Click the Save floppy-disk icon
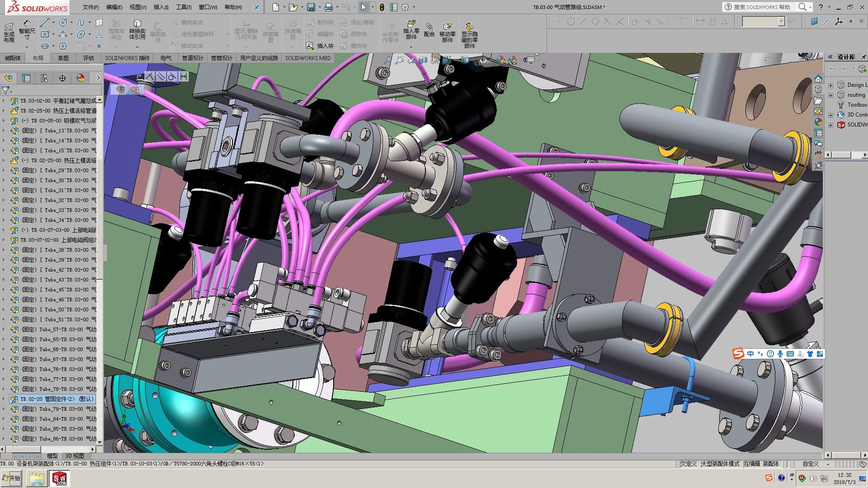 [311, 7]
